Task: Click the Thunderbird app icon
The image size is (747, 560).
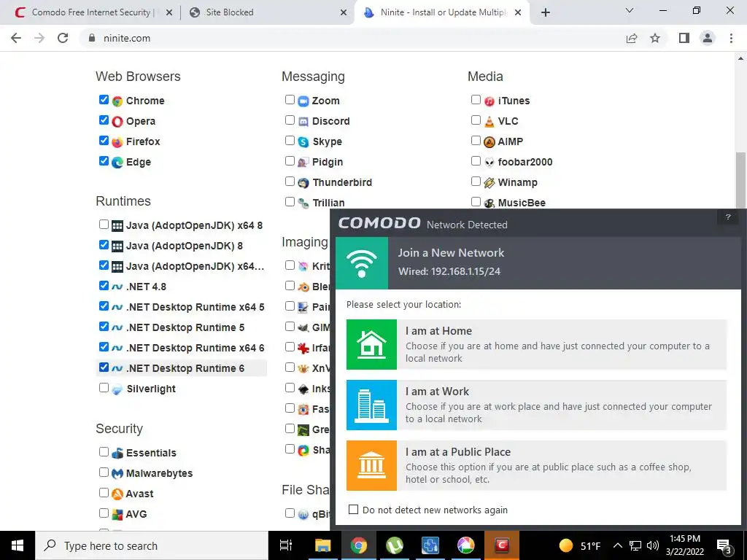Action: 303,183
